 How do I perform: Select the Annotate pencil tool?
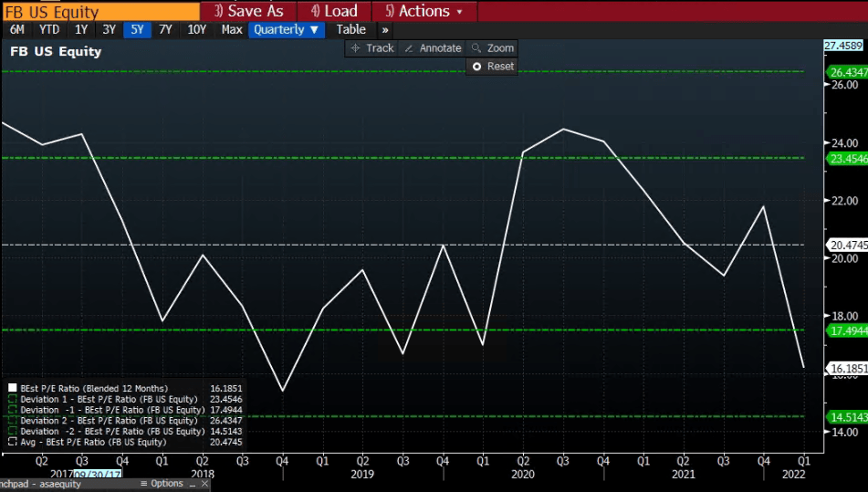click(x=433, y=47)
